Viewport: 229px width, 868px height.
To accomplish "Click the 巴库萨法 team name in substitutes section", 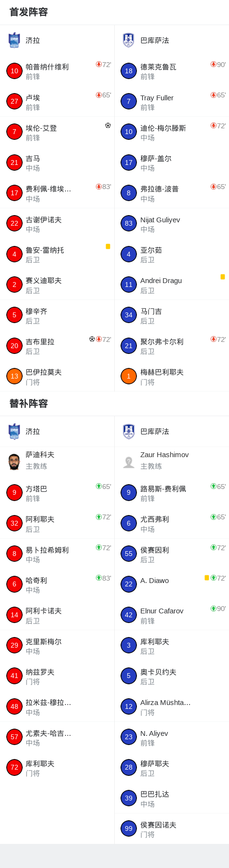I will click(x=155, y=432).
